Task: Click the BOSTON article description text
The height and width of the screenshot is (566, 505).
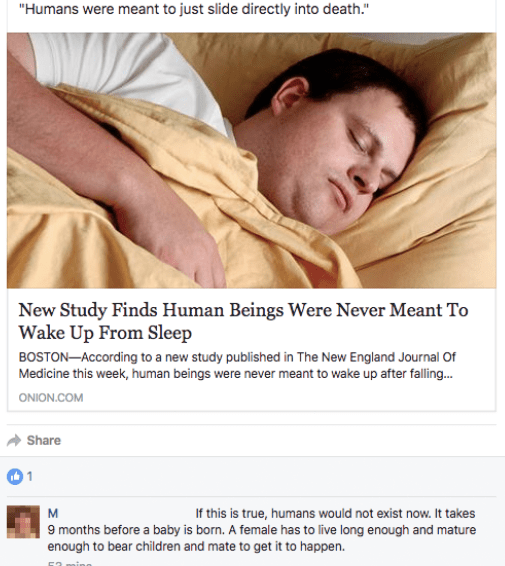Action: 237,365
